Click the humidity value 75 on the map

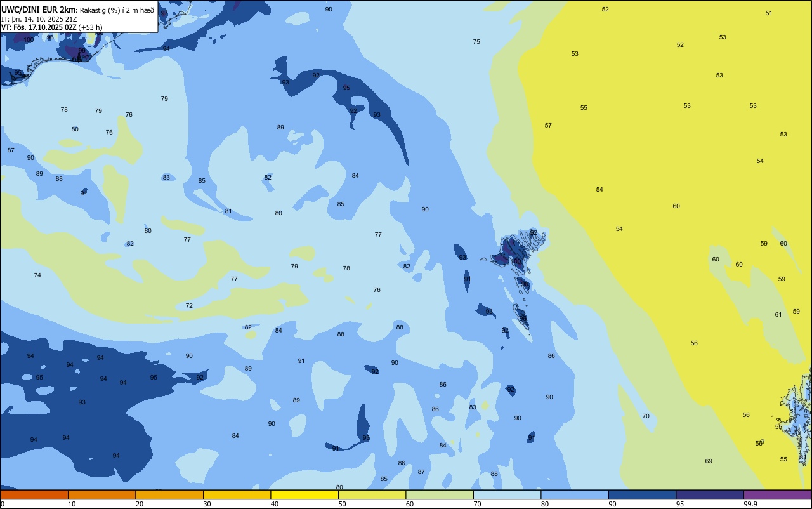pos(476,41)
